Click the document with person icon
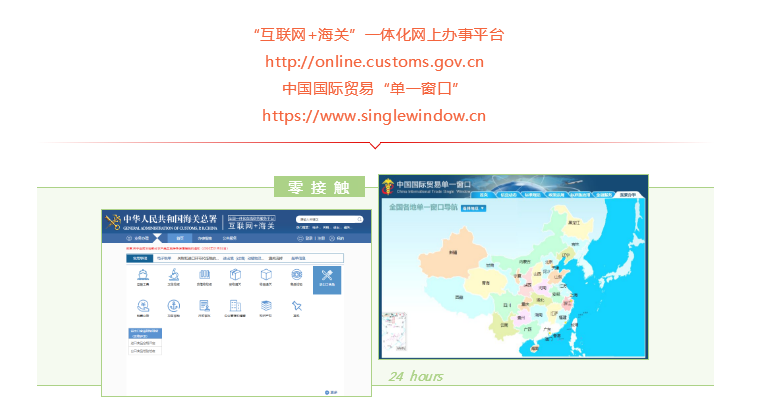 point(204,306)
